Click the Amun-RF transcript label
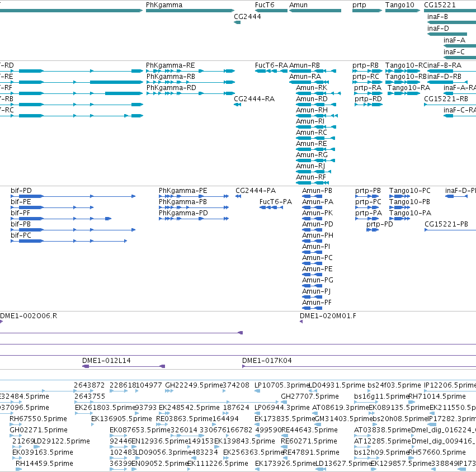 (x=311, y=177)
